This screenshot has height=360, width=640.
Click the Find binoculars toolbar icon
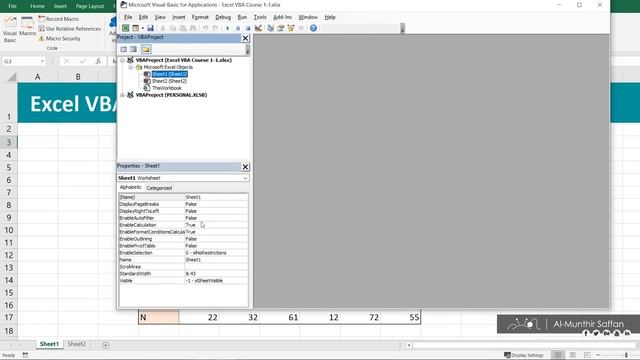193,28
